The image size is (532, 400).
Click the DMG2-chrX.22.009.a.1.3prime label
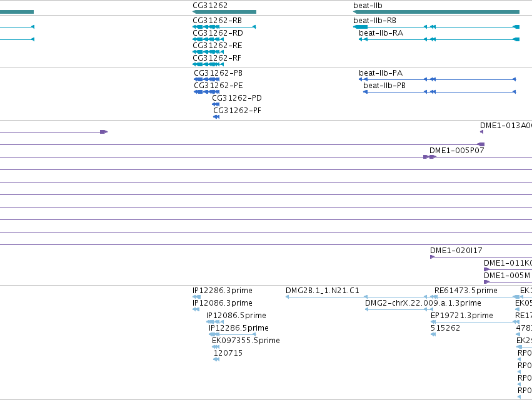click(x=423, y=303)
